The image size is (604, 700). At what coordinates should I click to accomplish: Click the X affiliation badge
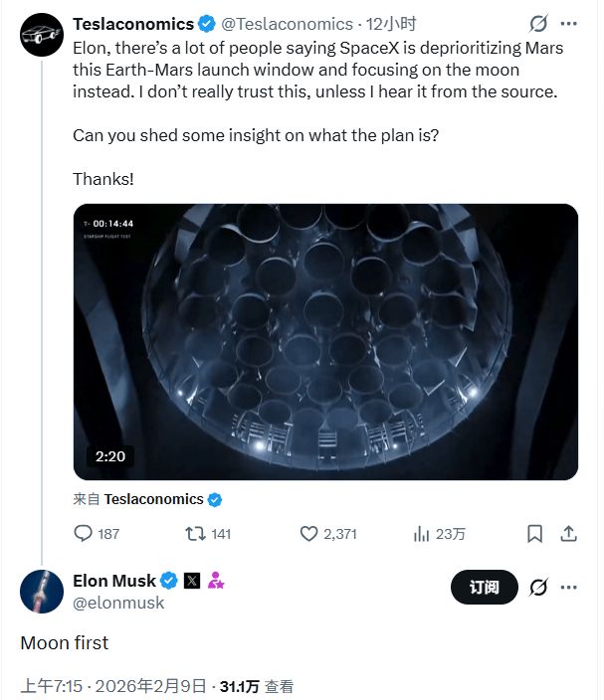click(x=192, y=581)
